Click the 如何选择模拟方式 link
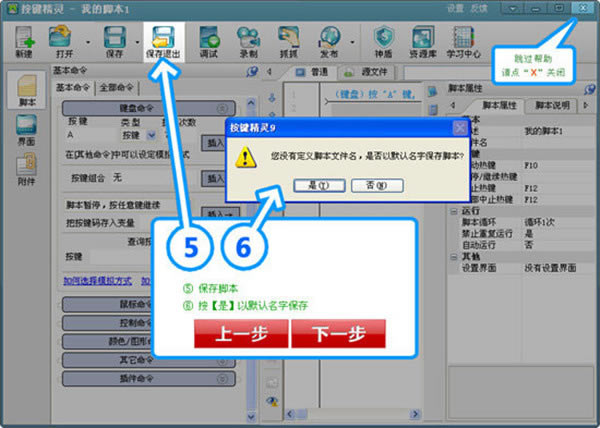The height and width of the screenshot is (428, 600). 98,282
